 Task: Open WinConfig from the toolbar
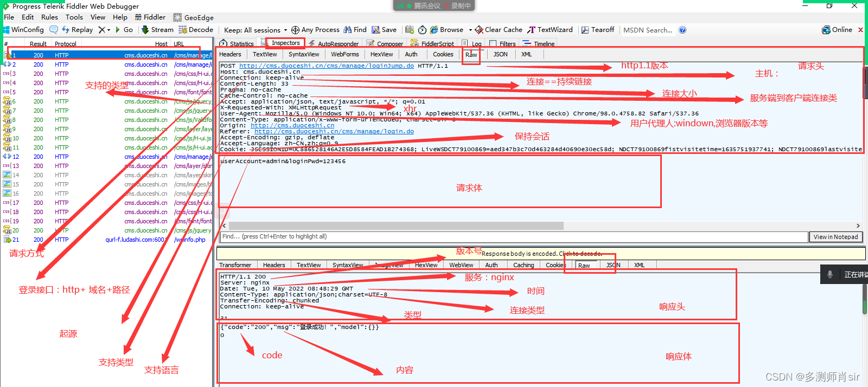coord(23,30)
